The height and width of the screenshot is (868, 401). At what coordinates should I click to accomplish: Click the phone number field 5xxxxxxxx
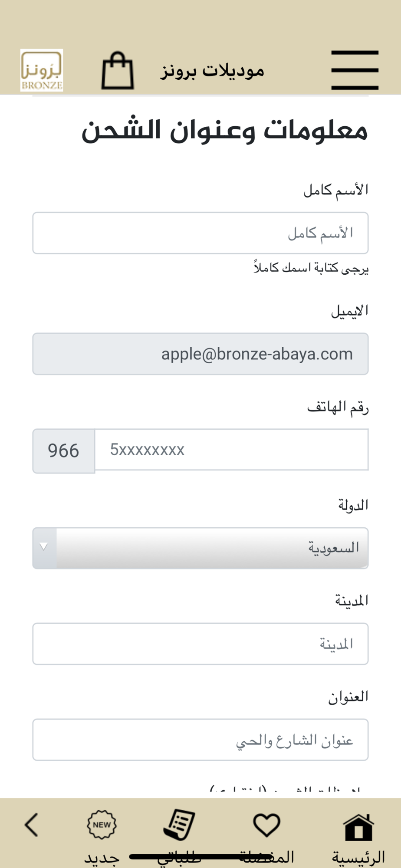point(231,450)
